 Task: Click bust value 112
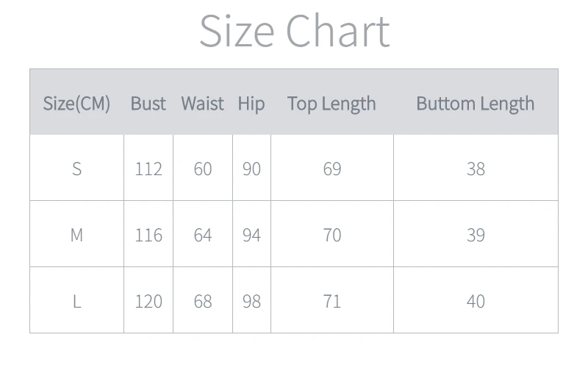[x=148, y=169]
